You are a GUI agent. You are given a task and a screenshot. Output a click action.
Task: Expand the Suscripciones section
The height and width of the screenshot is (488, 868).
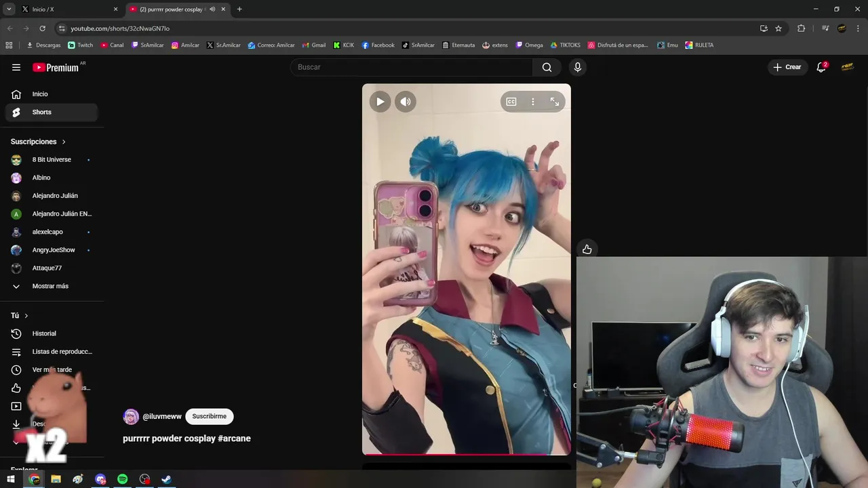39,142
